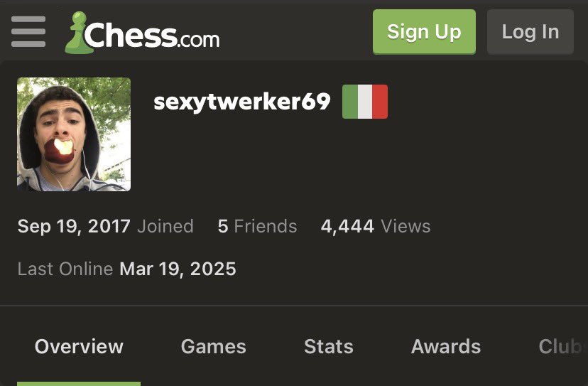The image size is (588, 386).
Task: Click the green indicator bar under Overview
Action: 79,384
